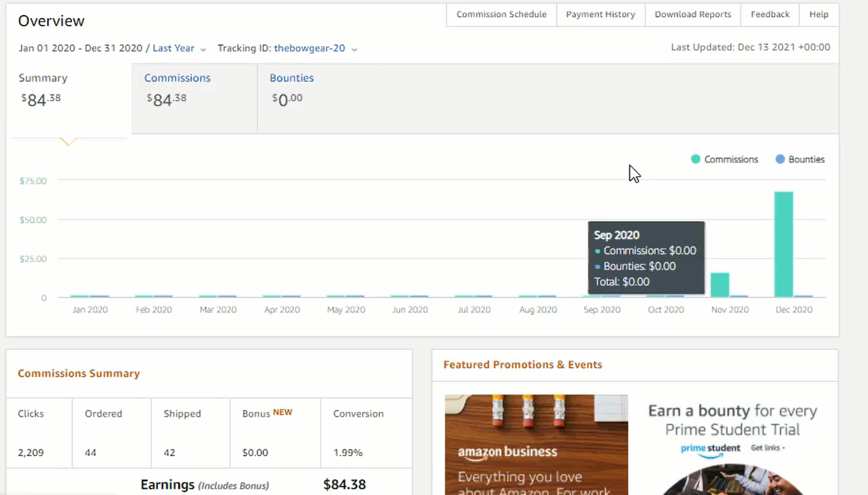Image resolution: width=868 pixels, height=495 pixels.
Task: Select the Summary earnings tab
Action: pyautogui.click(x=69, y=98)
